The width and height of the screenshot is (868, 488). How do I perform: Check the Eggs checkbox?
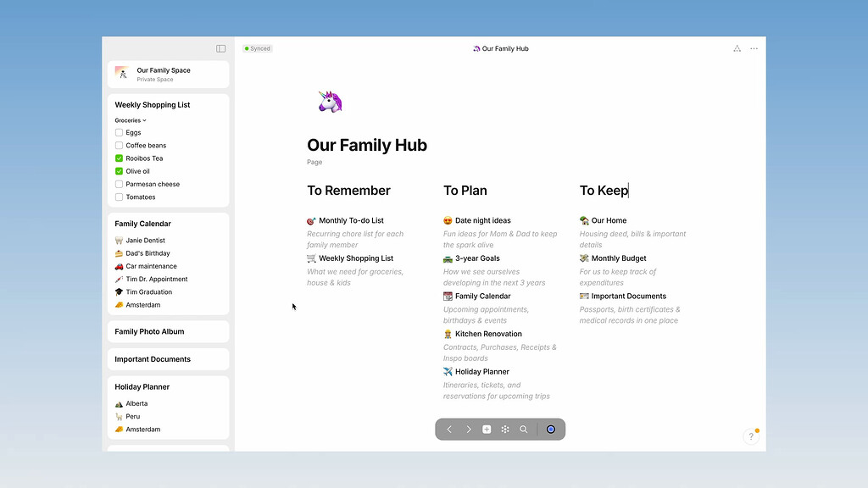(x=120, y=133)
